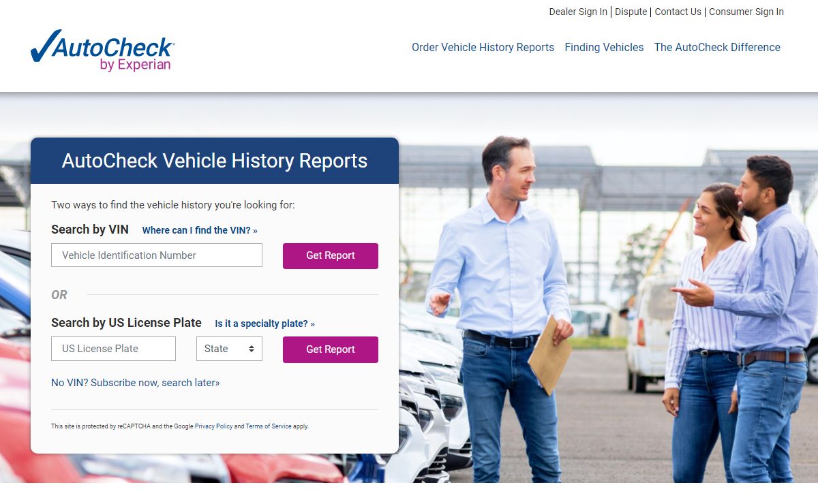Open the State dropdown
The height and width of the screenshot is (504, 818).
tap(229, 349)
